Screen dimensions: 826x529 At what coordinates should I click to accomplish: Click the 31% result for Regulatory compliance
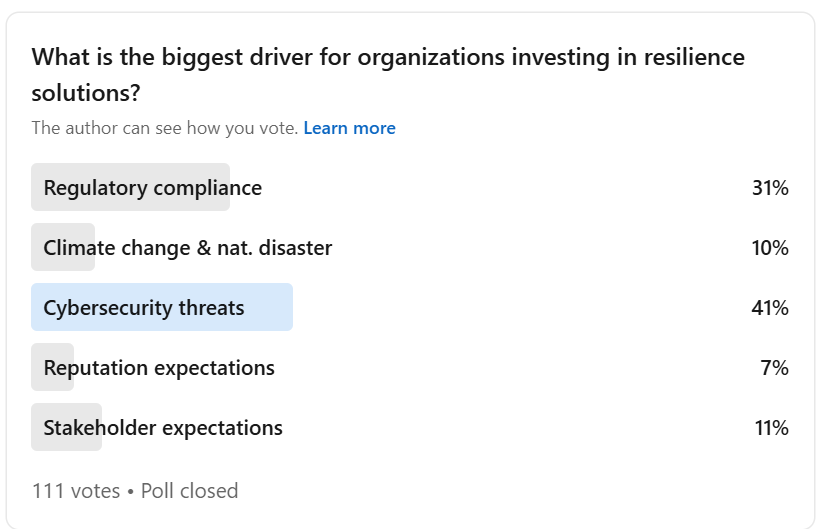pos(770,188)
